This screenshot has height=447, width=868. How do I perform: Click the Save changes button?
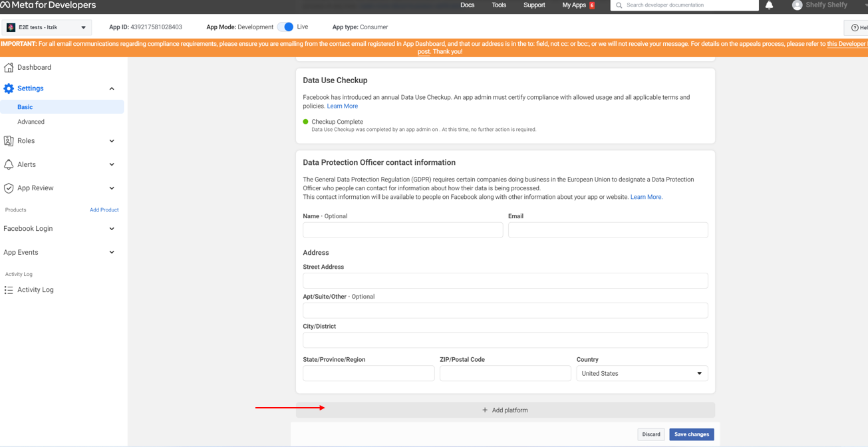click(691, 434)
